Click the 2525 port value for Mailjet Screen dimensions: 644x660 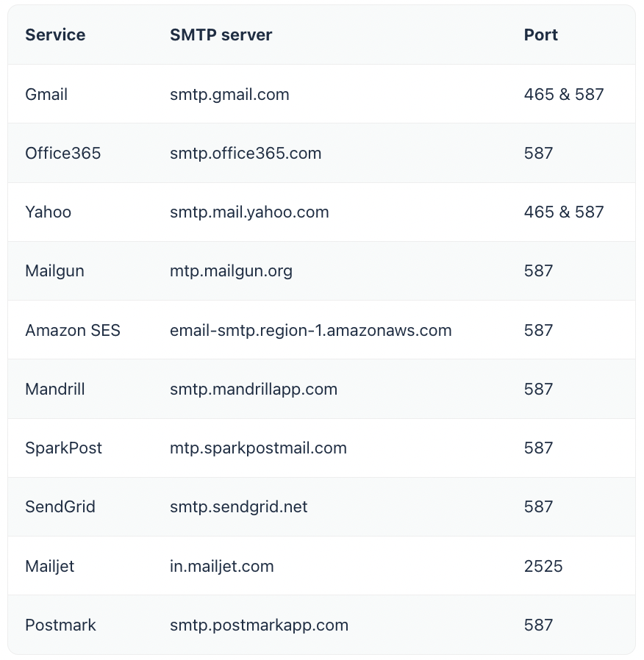(x=543, y=566)
